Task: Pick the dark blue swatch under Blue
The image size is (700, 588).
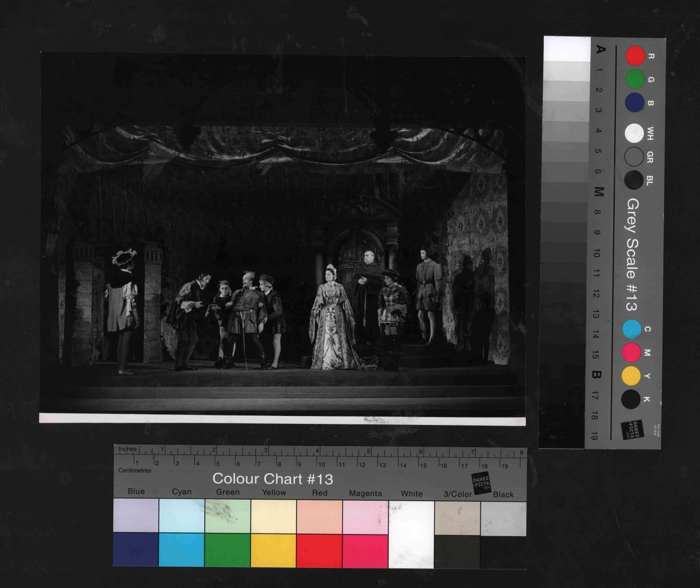Action: click(x=136, y=549)
